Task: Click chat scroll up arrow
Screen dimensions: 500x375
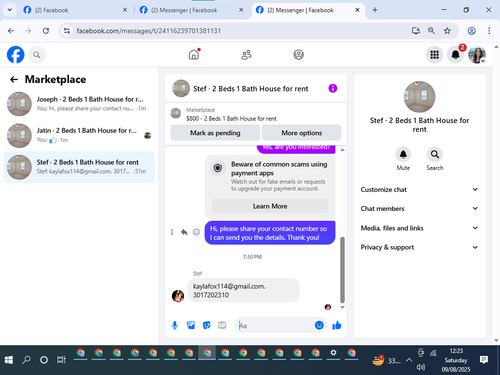Action: click(342, 150)
